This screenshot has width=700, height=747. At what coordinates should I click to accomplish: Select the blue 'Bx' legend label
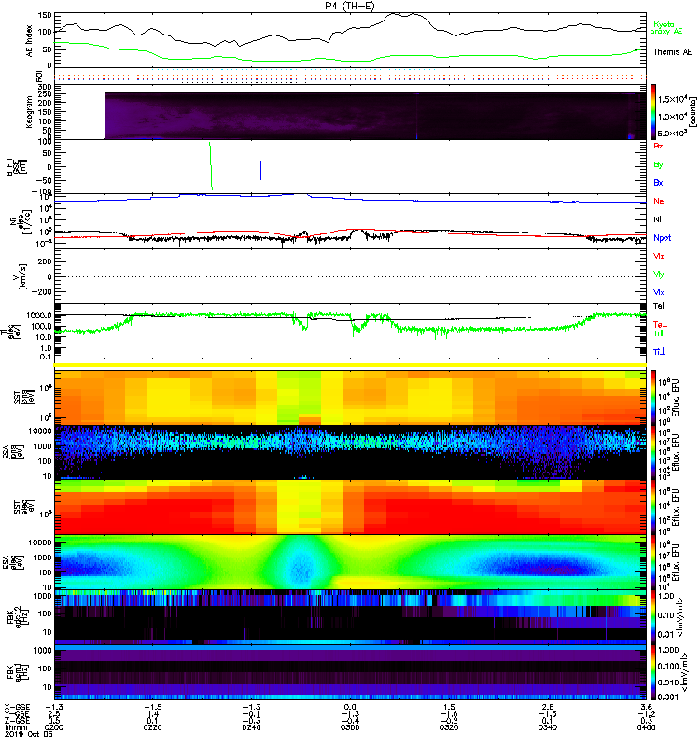pos(658,183)
